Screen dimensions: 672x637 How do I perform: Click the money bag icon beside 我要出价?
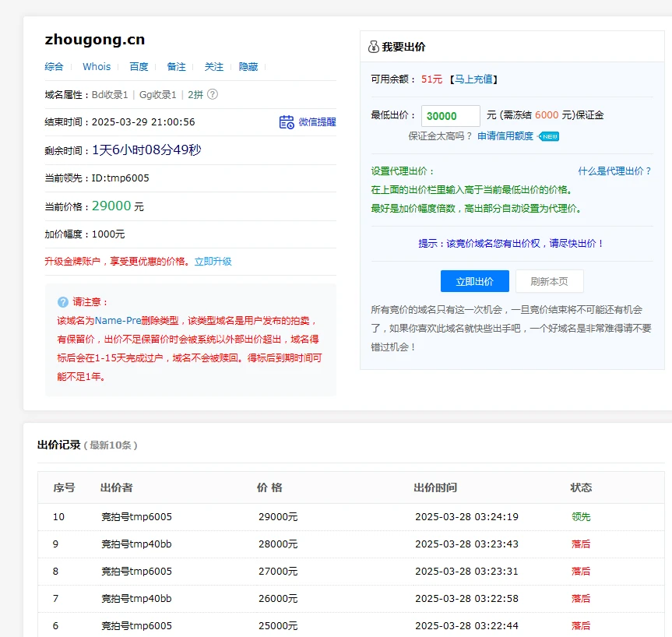point(373,47)
